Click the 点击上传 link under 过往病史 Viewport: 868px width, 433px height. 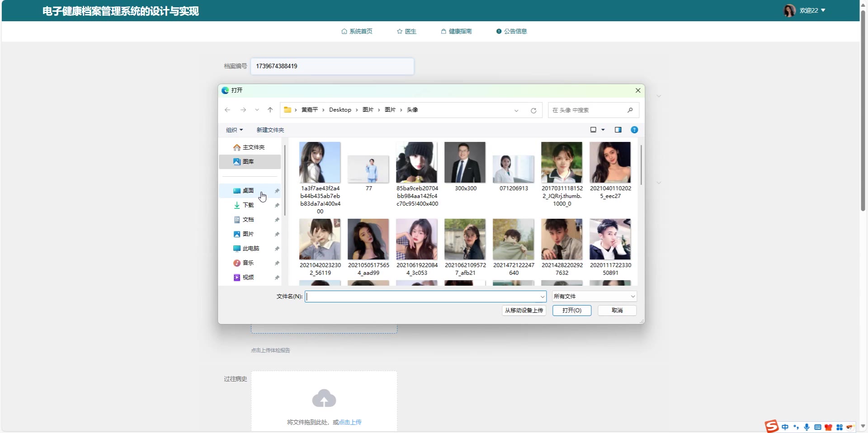point(350,422)
